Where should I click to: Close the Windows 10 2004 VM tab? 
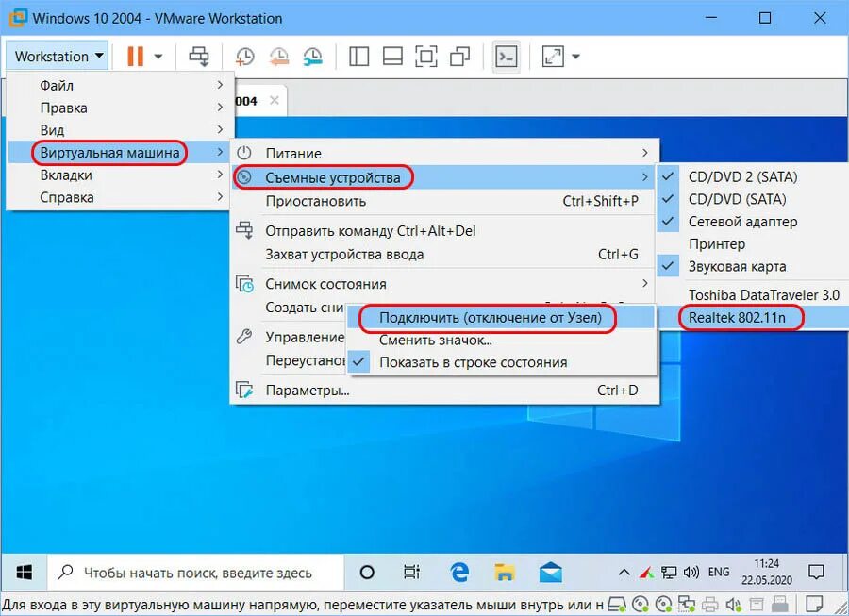click(275, 100)
